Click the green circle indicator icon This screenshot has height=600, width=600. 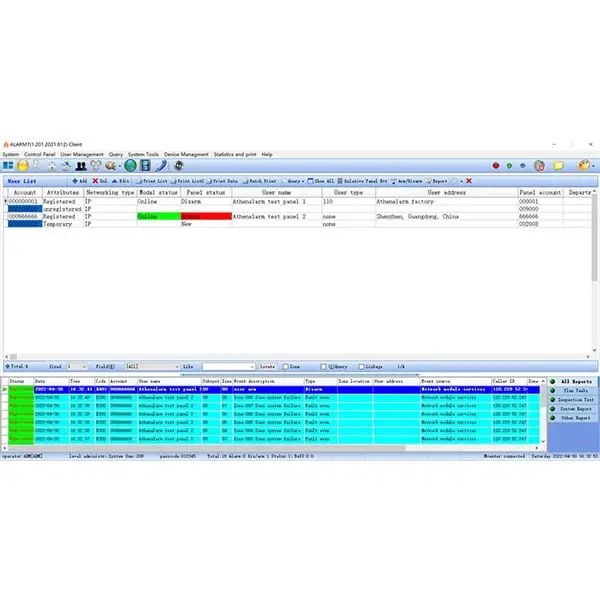point(509,166)
